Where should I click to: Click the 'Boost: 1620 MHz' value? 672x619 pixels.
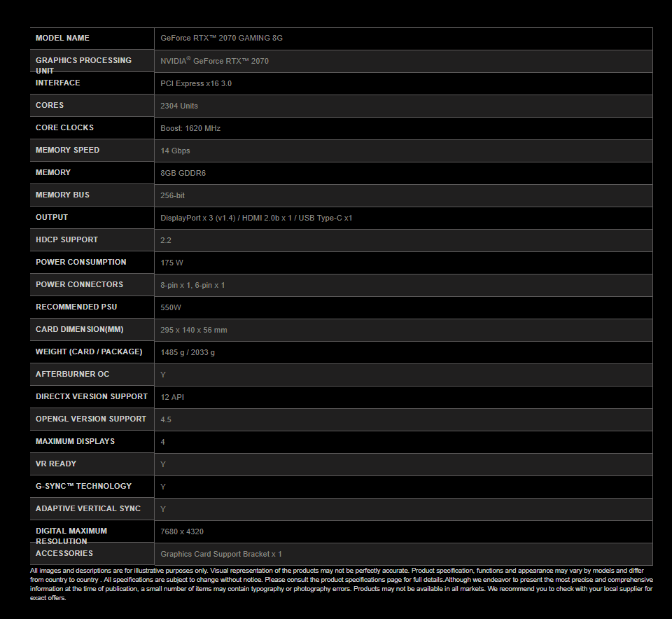(x=190, y=128)
